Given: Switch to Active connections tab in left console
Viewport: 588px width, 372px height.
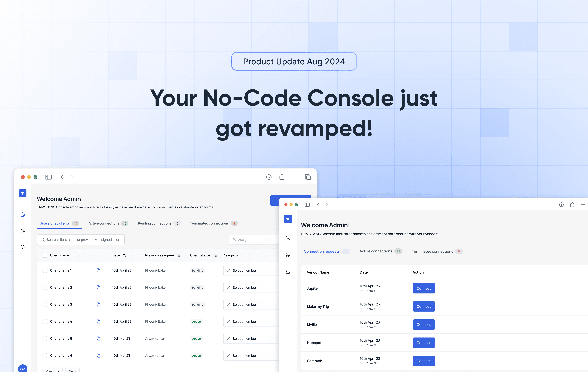Looking at the screenshot, I should (108, 223).
